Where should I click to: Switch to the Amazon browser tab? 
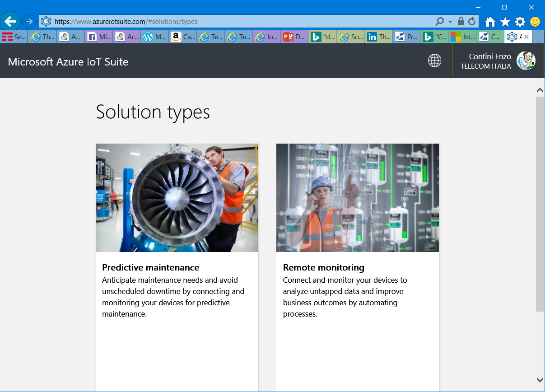[182, 37]
